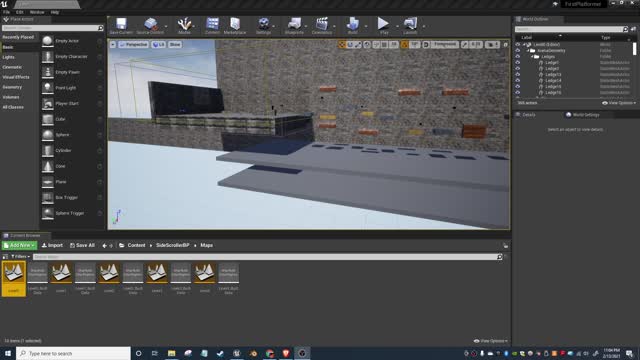This screenshot has height=360, width=640.
Task: Start Play in the level editor
Action: pyautogui.click(x=383, y=26)
